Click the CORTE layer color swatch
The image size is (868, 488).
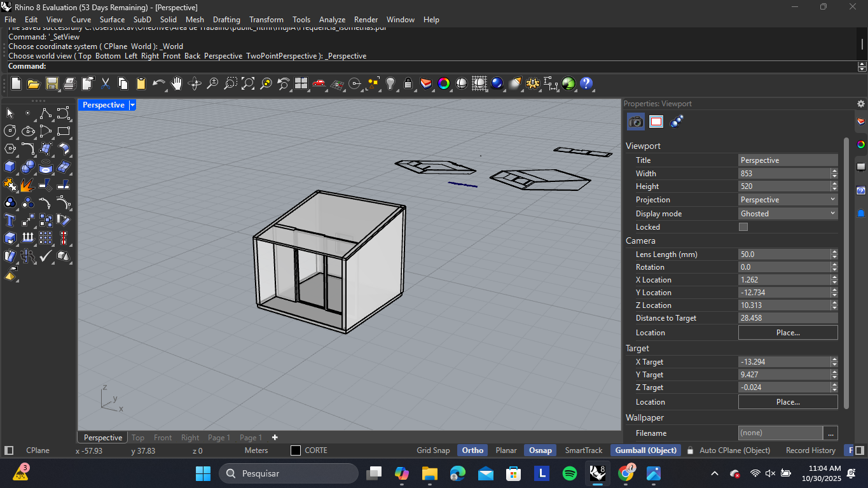click(x=296, y=450)
